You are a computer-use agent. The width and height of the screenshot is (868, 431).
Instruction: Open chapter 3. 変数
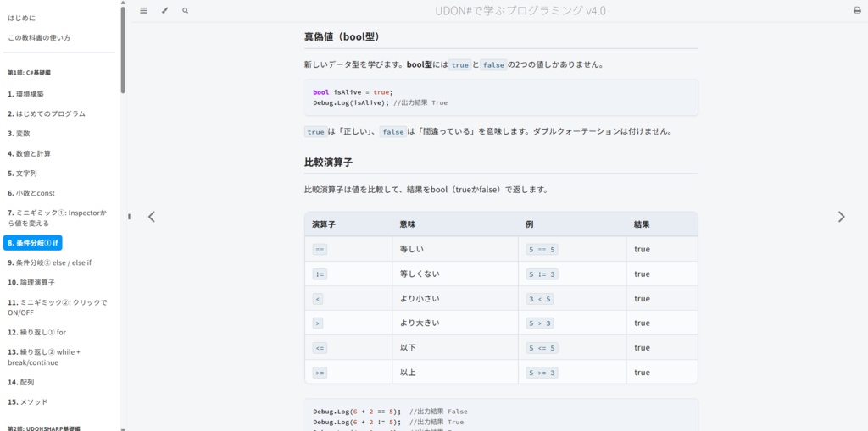coord(19,133)
